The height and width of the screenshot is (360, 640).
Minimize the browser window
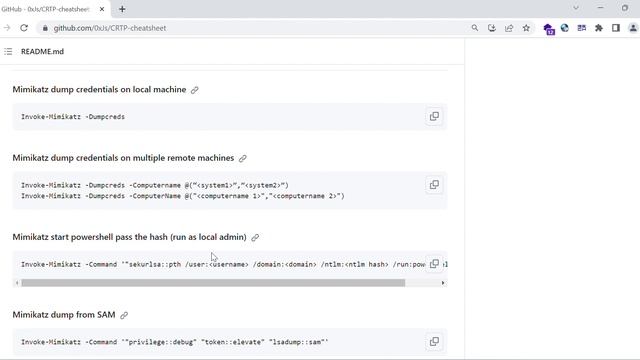coord(600,8)
